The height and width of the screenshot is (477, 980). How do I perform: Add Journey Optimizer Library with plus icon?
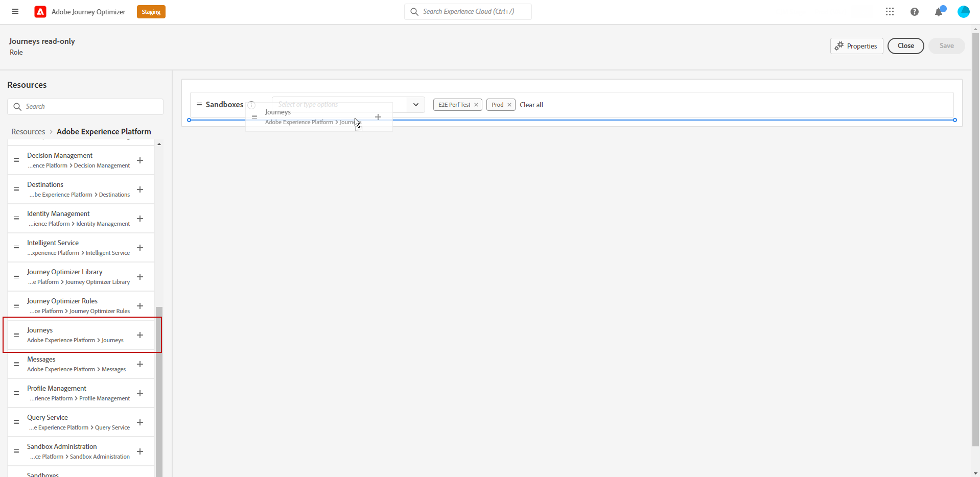click(x=140, y=277)
